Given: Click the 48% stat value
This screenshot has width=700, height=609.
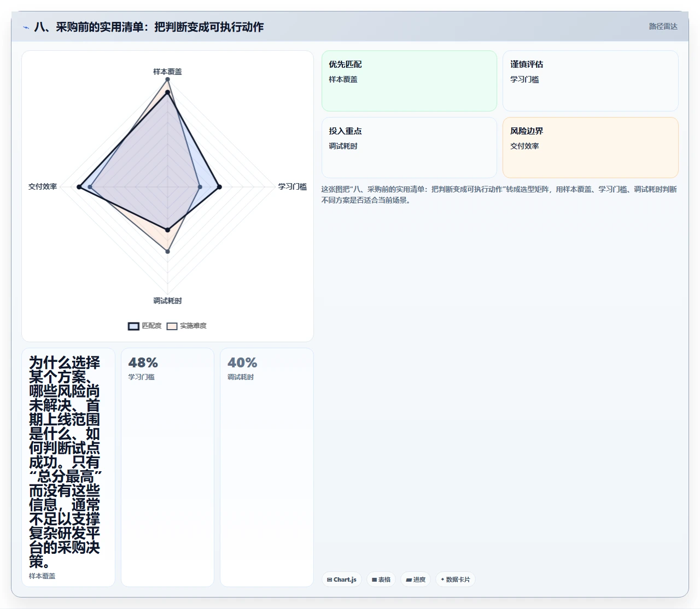Looking at the screenshot, I should point(143,362).
